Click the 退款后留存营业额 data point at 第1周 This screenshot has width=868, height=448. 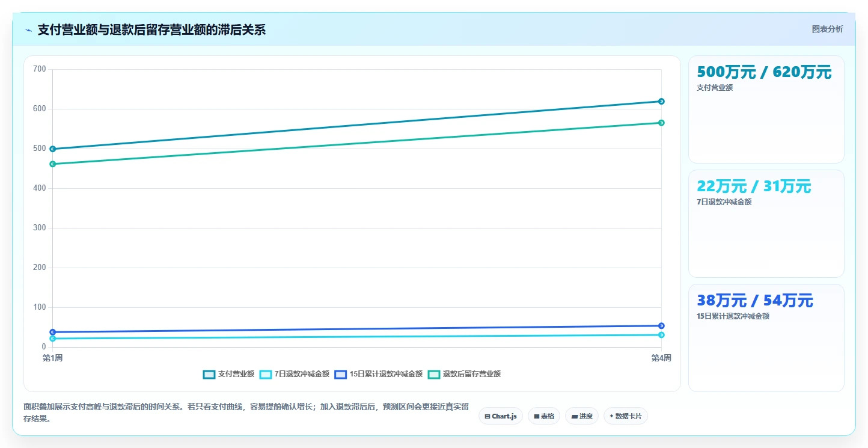click(53, 164)
